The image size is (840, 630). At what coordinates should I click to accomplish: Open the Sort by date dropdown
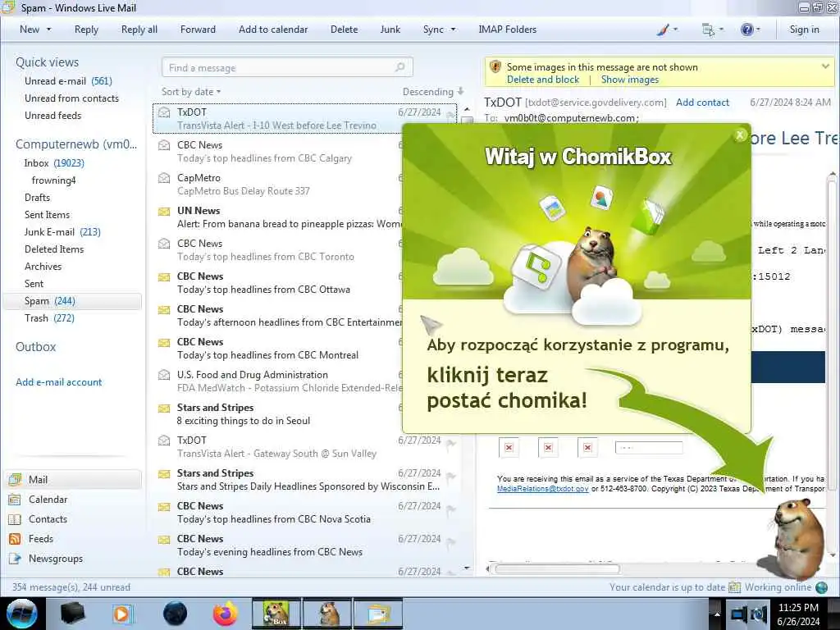click(x=191, y=92)
